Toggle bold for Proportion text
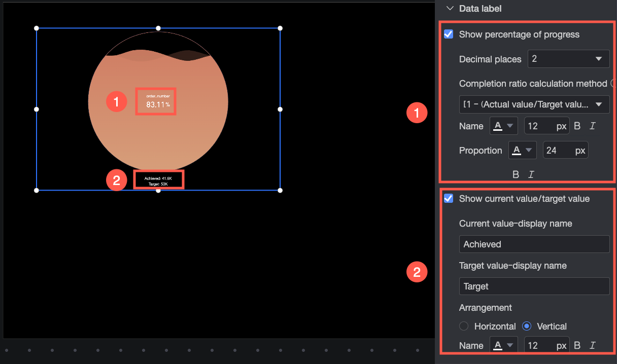The image size is (617, 364). click(x=516, y=174)
